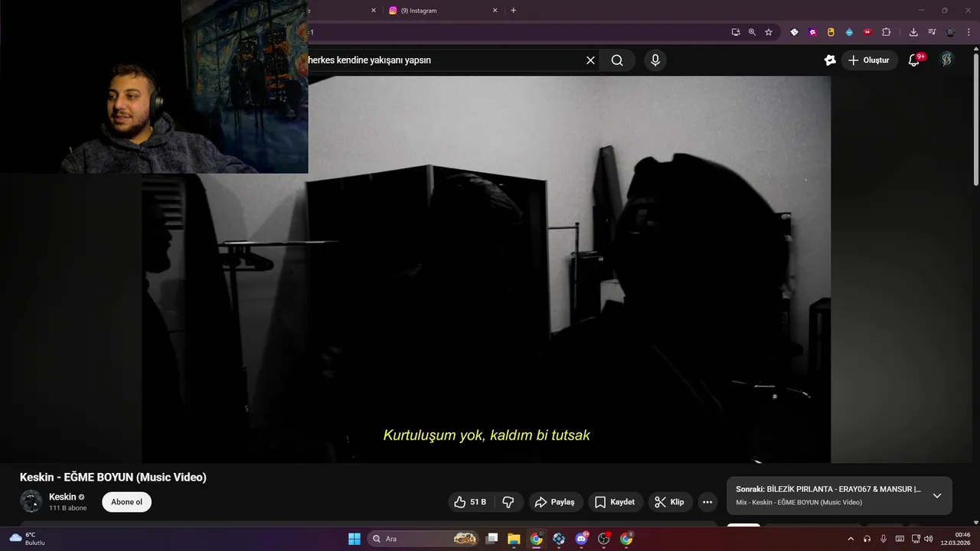Screen dimensions: 980x551
Task: Click the webcam overlay window
Action: tap(153, 86)
